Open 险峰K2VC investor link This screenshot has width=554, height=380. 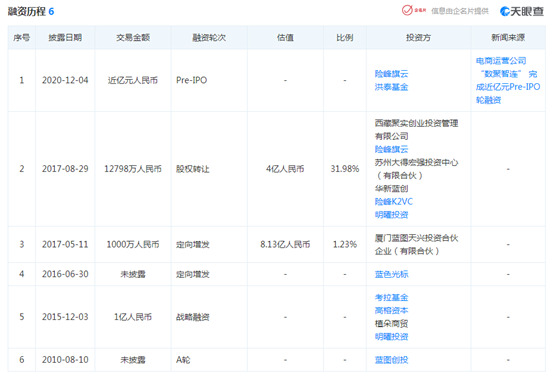click(394, 202)
